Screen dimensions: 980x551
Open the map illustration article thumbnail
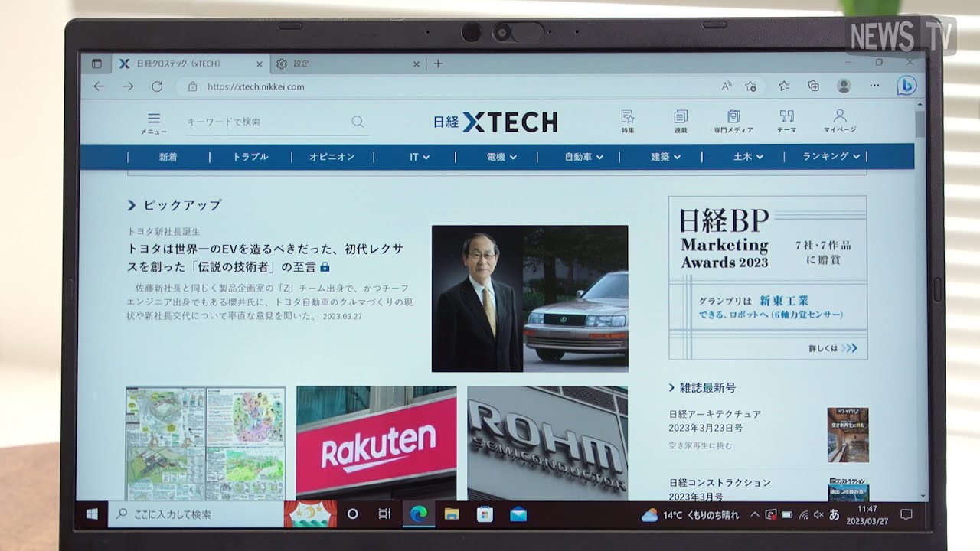(205, 443)
